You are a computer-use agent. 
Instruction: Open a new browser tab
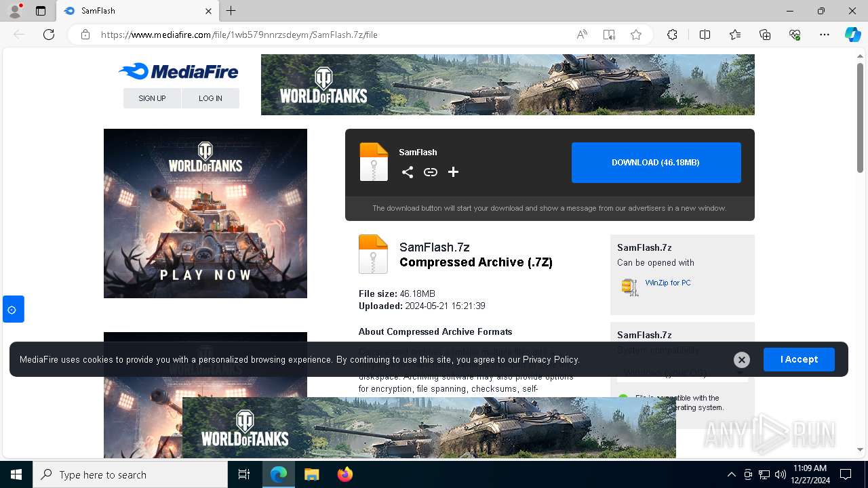click(x=231, y=11)
